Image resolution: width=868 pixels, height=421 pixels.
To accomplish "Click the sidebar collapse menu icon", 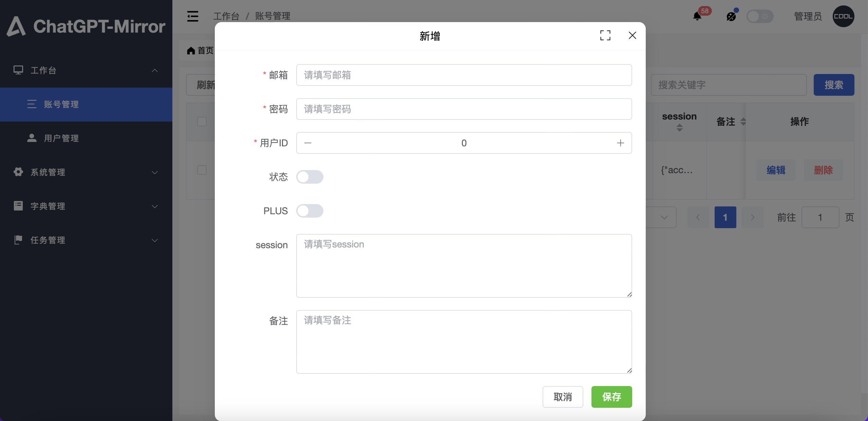I will coord(192,16).
